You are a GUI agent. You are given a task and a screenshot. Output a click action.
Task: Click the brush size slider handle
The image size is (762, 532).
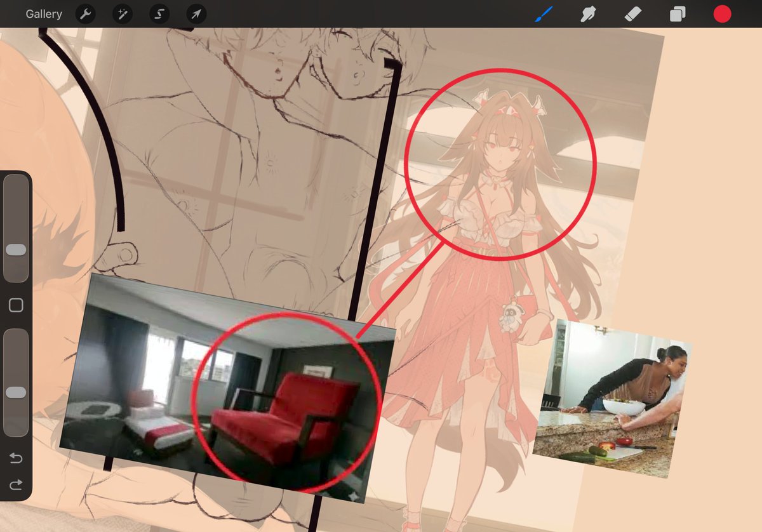(x=16, y=249)
